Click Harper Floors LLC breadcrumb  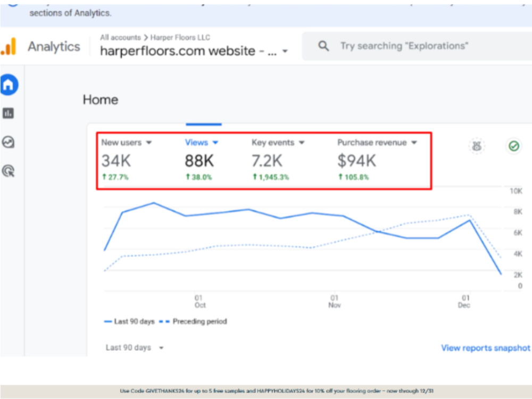[180, 37]
